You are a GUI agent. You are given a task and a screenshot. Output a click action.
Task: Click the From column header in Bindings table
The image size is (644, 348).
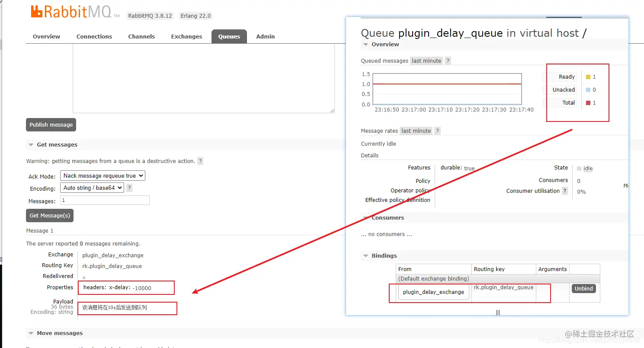[x=405, y=269]
